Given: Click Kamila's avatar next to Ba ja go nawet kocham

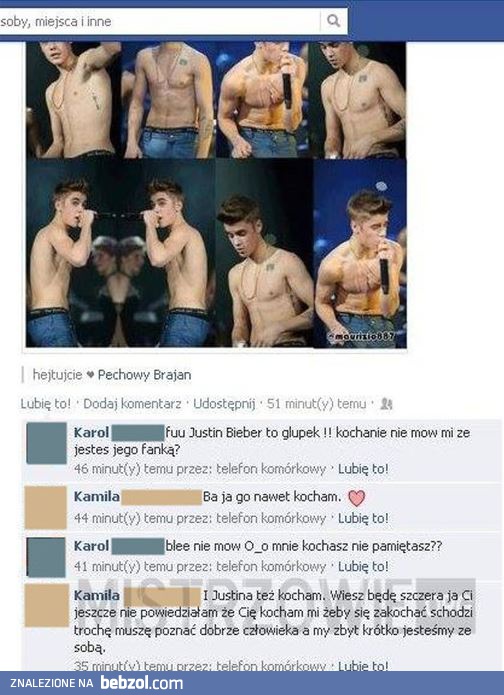Looking at the screenshot, I should click(46, 508).
